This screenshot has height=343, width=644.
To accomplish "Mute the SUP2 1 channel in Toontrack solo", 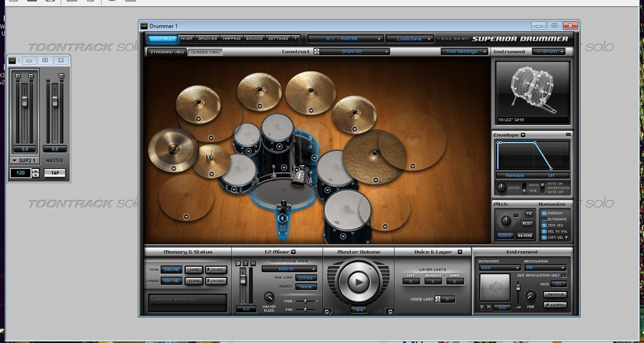I will pos(31,76).
